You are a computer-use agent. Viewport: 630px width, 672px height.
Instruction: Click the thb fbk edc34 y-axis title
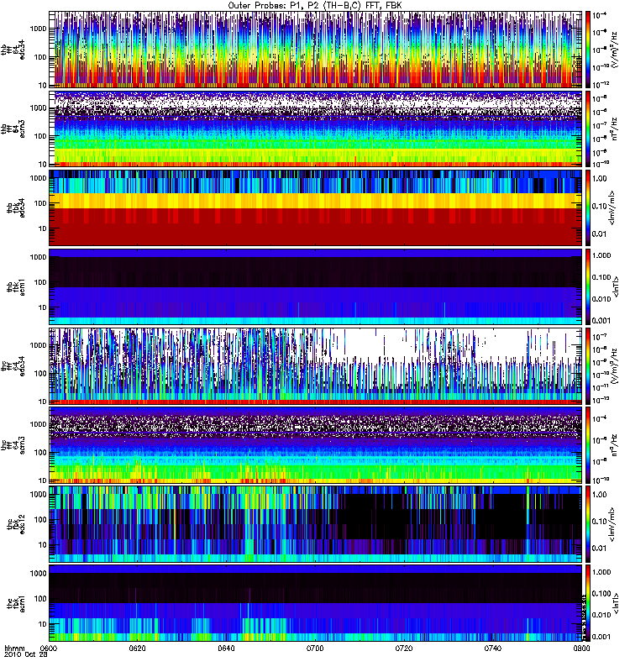point(15,207)
